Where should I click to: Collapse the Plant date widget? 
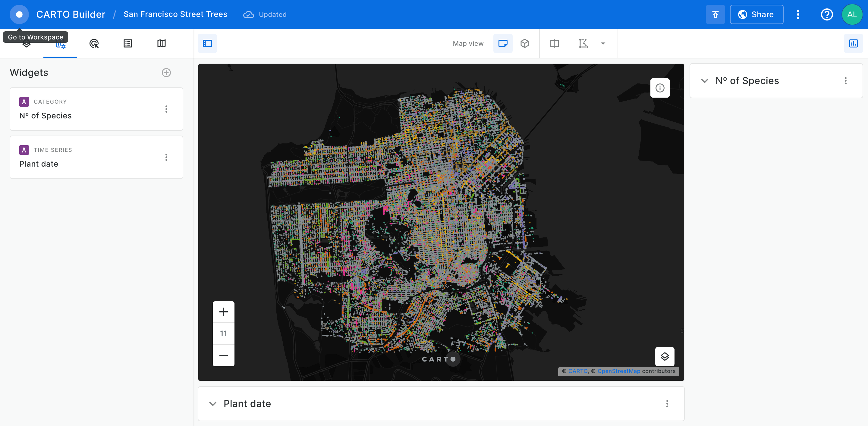coord(212,403)
